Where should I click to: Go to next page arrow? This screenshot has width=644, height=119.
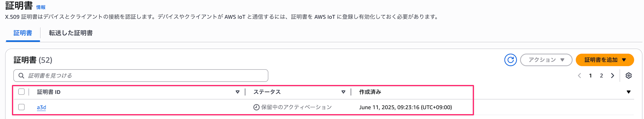pos(612,76)
